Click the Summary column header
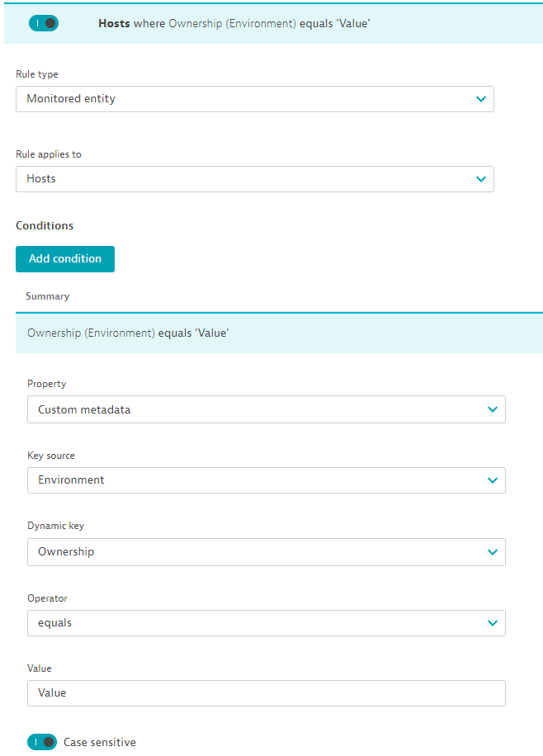 point(48,296)
